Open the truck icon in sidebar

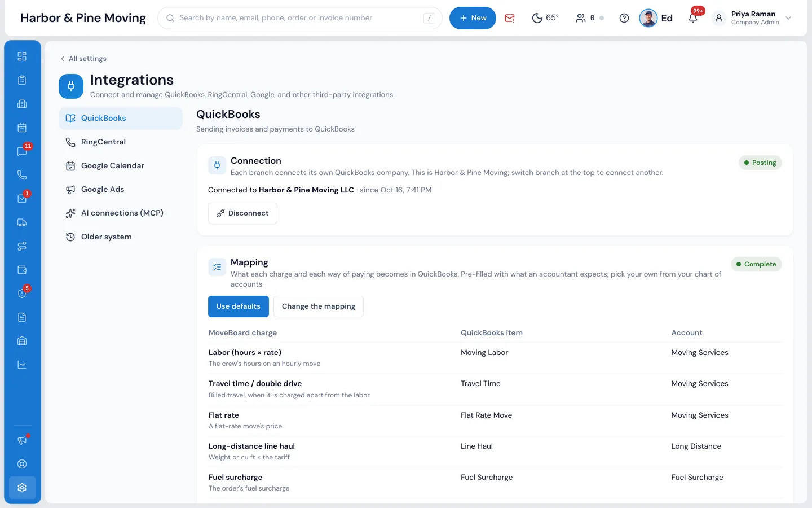click(x=22, y=222)
